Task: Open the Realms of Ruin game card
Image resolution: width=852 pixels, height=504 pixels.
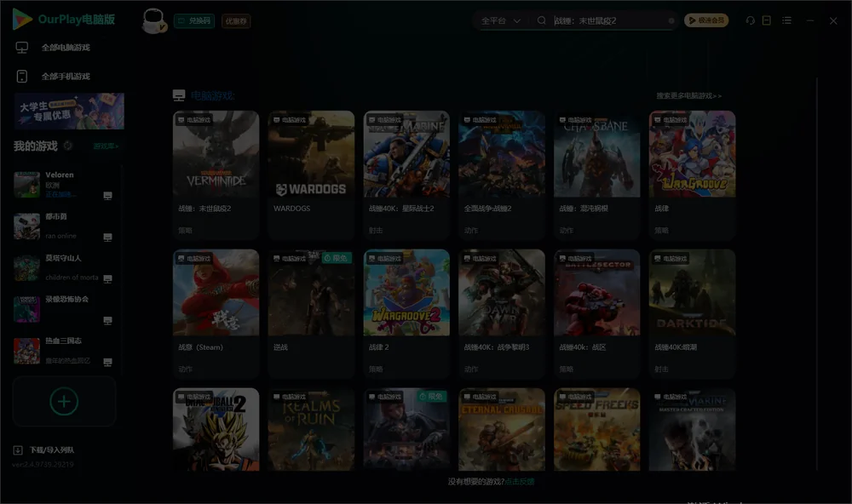Action: click(x=311, y=429)
